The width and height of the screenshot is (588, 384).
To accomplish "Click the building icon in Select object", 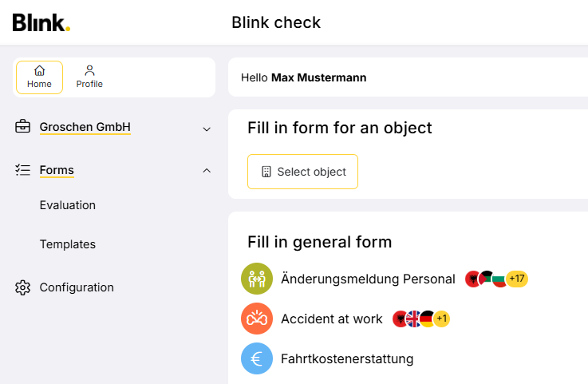I will 266,172.
